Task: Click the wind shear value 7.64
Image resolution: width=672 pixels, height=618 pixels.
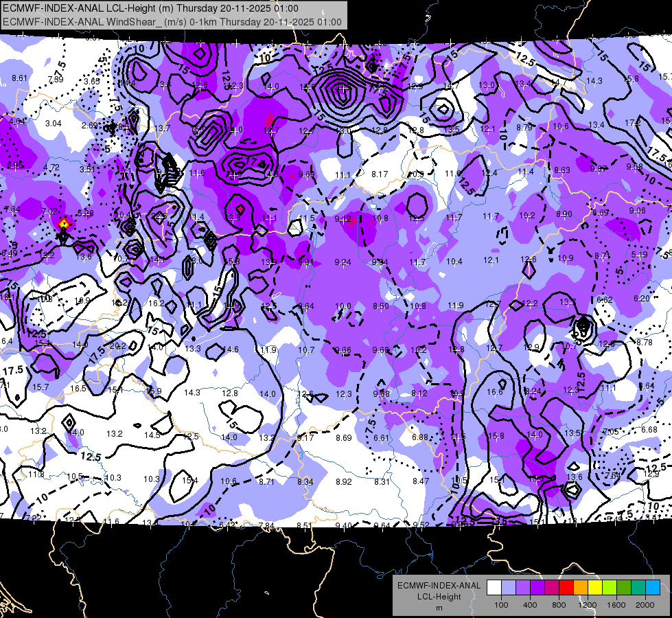Action: [x=12, y=209]
